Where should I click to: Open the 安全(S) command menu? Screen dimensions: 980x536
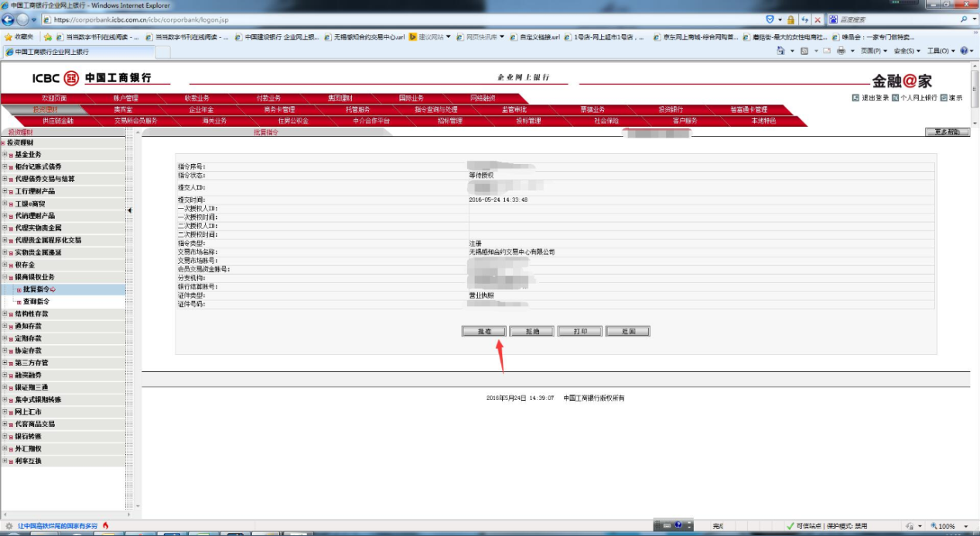(x=907, y=51)
